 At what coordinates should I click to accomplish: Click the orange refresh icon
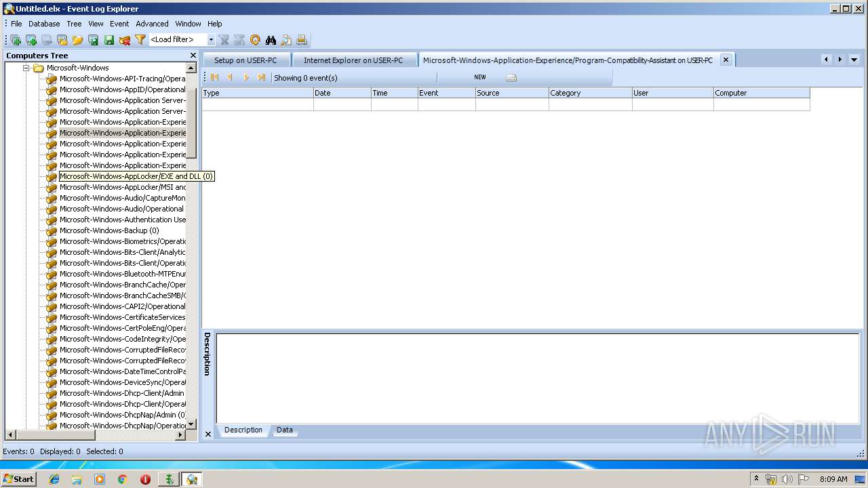255,40
